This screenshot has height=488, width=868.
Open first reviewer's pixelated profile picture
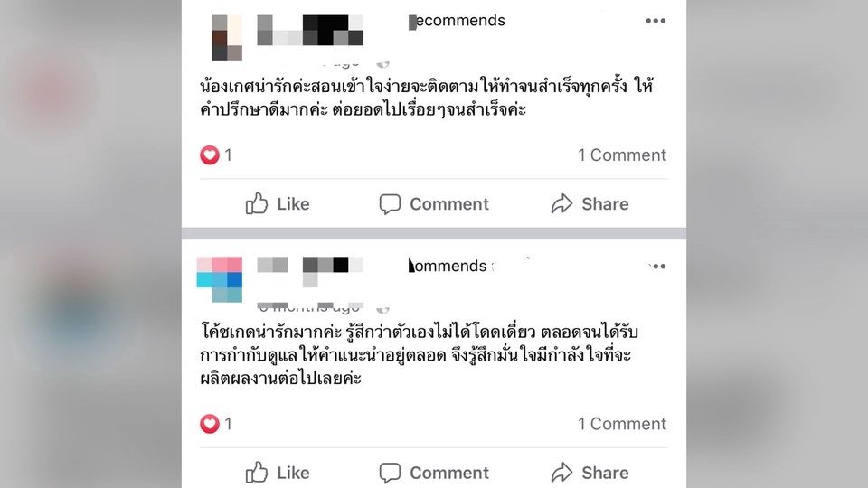tap(227, 37)
